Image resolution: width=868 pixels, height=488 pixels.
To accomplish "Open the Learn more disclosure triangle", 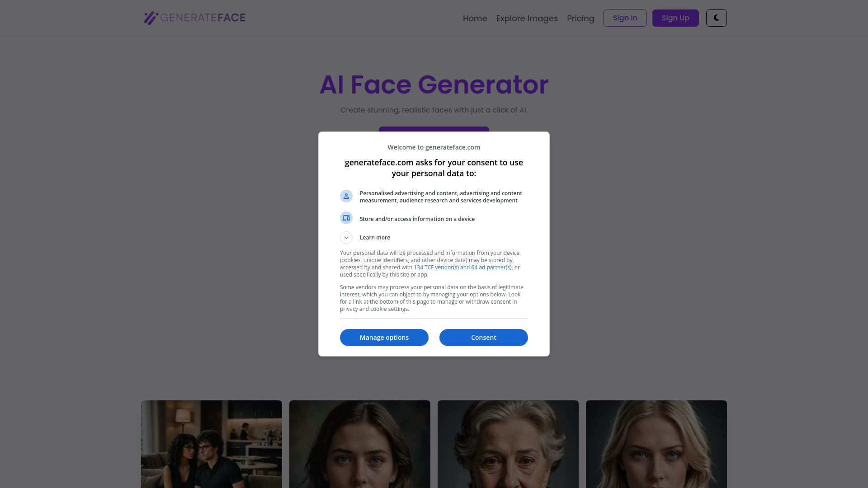I will pos(346,237).
